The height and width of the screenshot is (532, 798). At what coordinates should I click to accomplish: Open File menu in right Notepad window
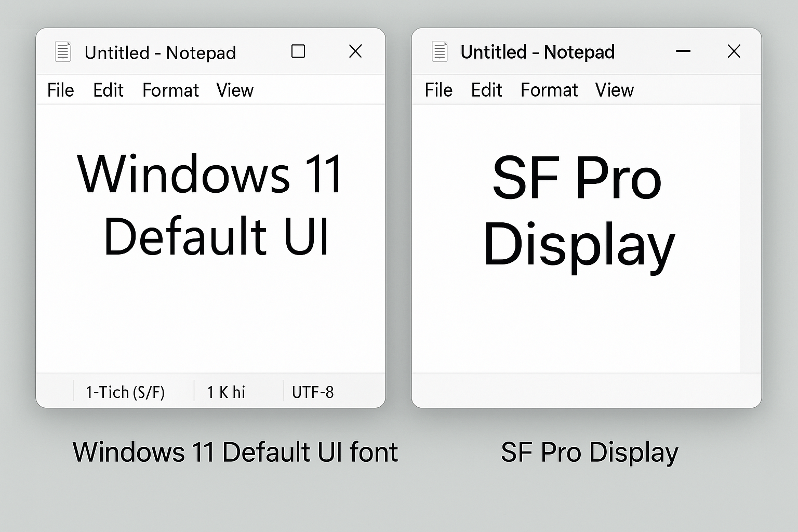tap(438, 90)
